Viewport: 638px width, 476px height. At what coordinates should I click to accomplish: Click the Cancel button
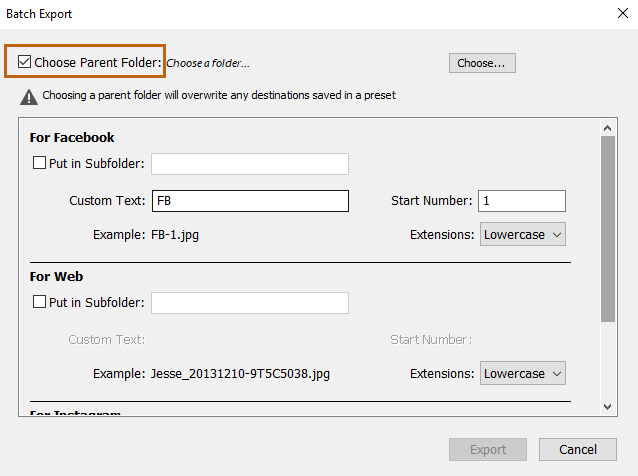pos(577,450)
